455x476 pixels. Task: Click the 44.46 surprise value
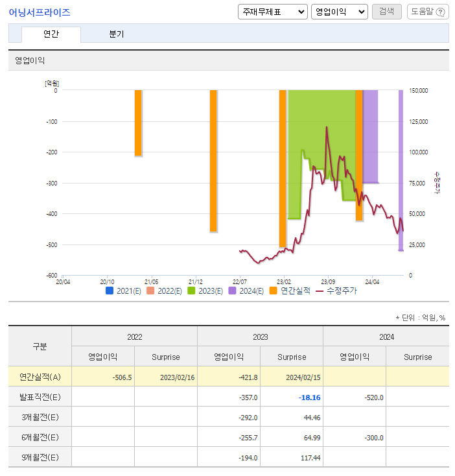[312, 418]
